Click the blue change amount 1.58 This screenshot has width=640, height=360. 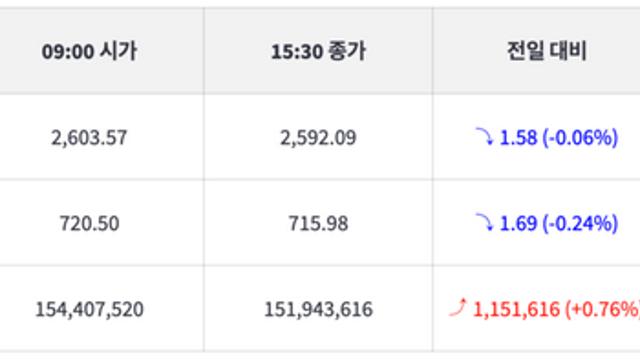coord(518,137)
